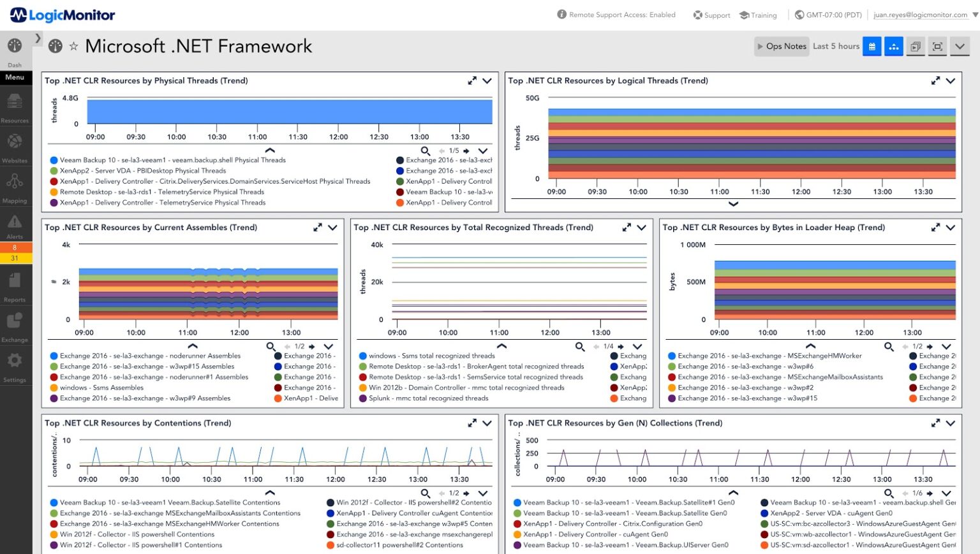
Task: Toggle fullscreen mode for the dashboard
Action: 937,46
